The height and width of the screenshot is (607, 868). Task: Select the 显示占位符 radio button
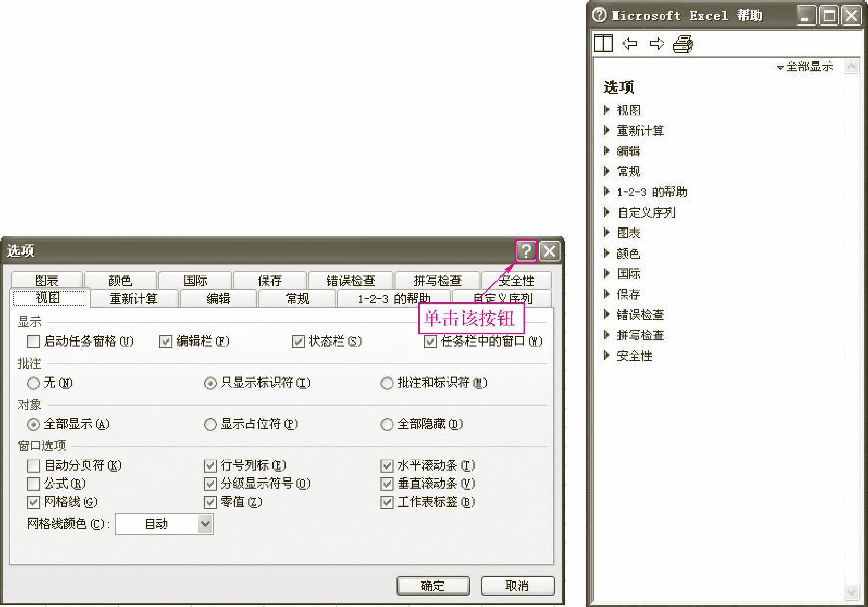click(210, 424)
